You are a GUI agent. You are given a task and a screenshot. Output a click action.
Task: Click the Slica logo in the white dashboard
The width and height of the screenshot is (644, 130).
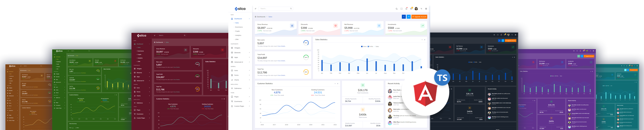[x=240, y=9]
